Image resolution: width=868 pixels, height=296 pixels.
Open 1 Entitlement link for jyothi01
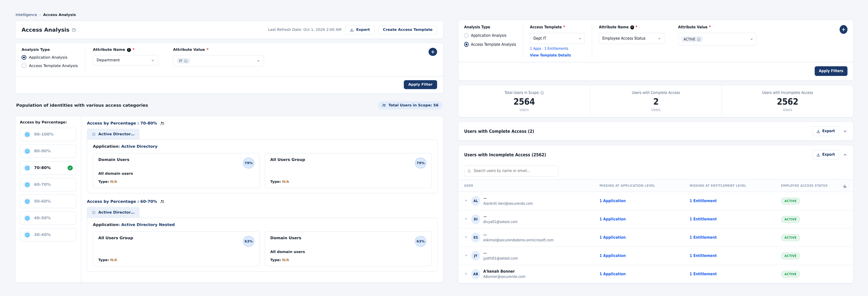pos(703,256)
